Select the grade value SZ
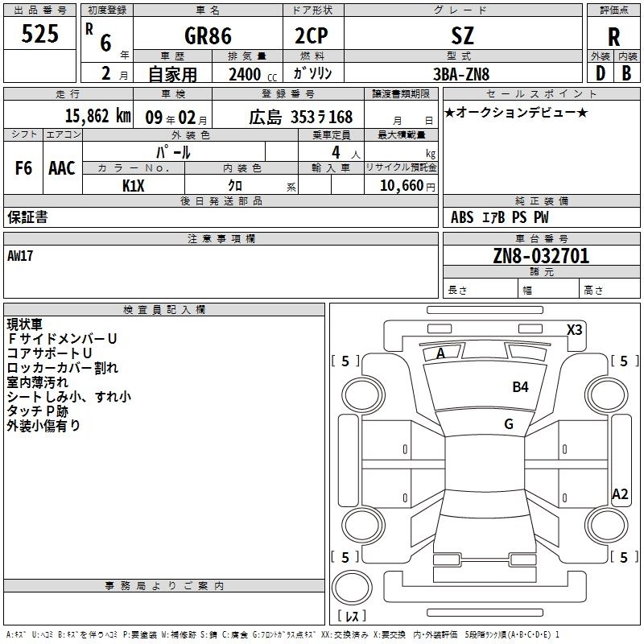The image size is (644, 644). tap(462, 35)
